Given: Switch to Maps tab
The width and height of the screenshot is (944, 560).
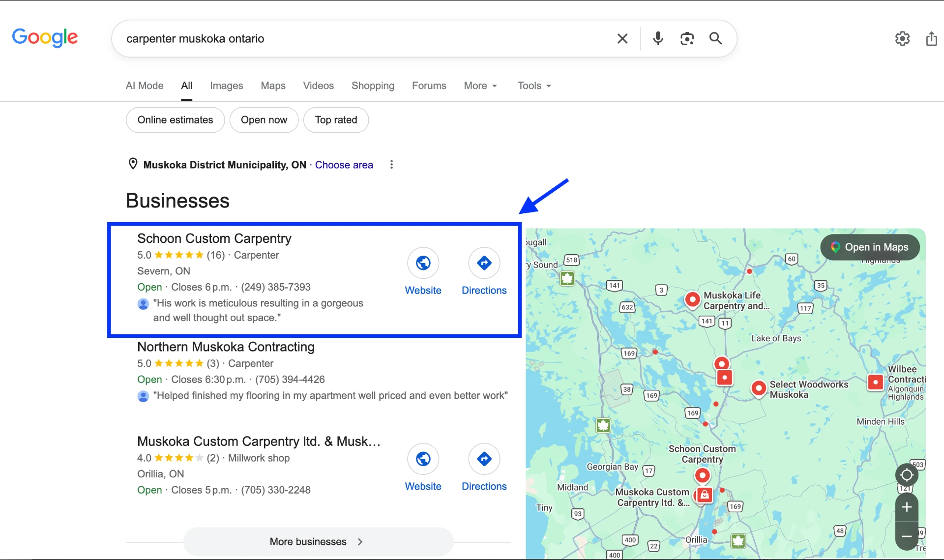Looking at the screenshot, I should point(273,86).
